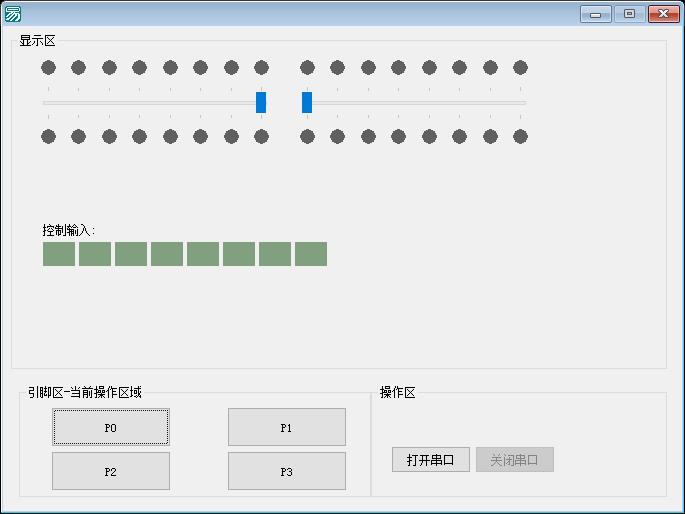Click the last LED in the top-right row
The width and height of the screenshot is (685, 514).
coord(520,68)
